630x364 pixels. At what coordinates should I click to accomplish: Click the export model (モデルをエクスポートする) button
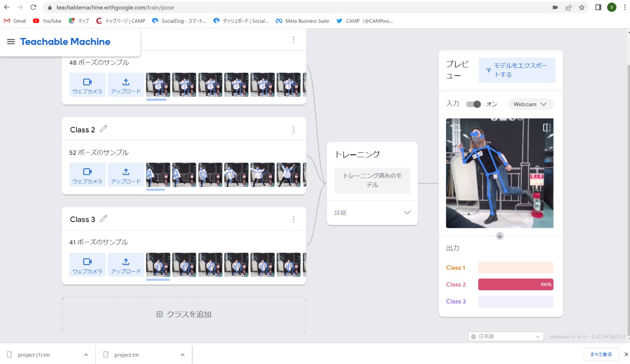[x=517, y=70]
